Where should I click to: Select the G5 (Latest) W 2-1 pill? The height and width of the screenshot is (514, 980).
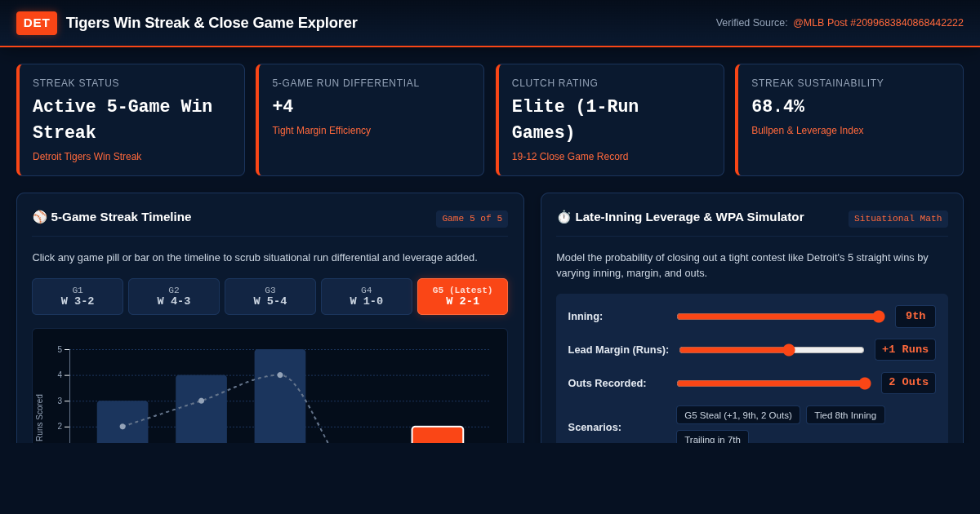pos(462,296)
